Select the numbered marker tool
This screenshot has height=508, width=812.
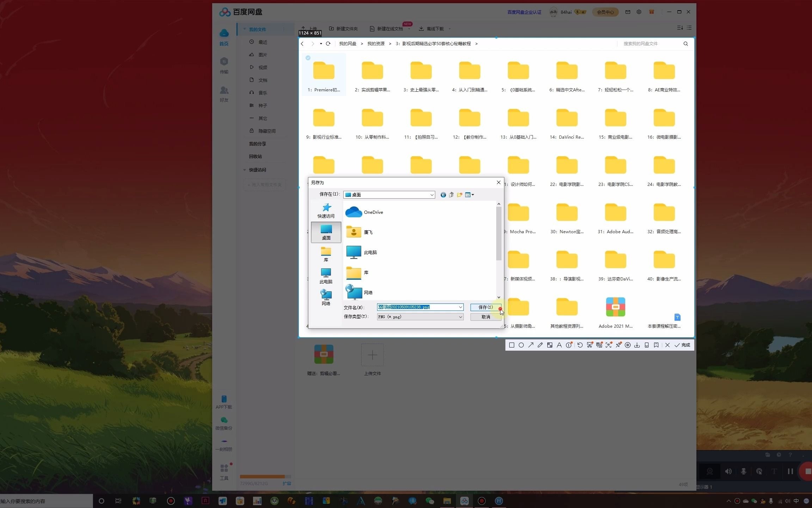click(569, 345)
